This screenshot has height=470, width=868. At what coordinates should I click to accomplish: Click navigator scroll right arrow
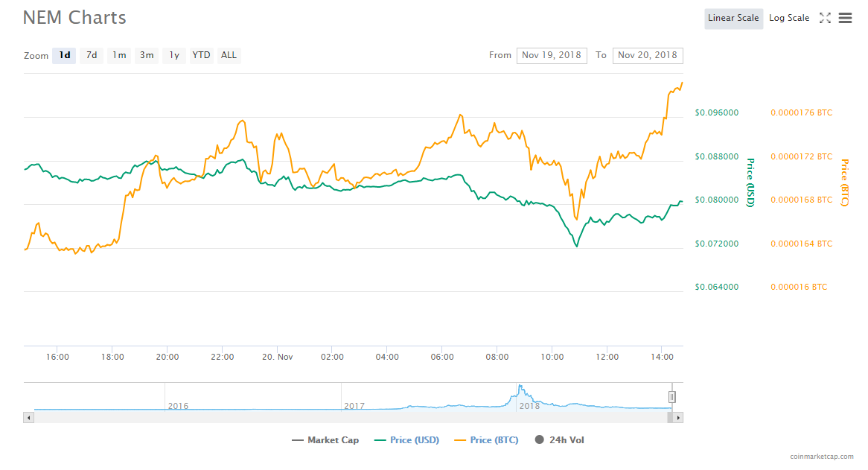[x=678, y=418]
